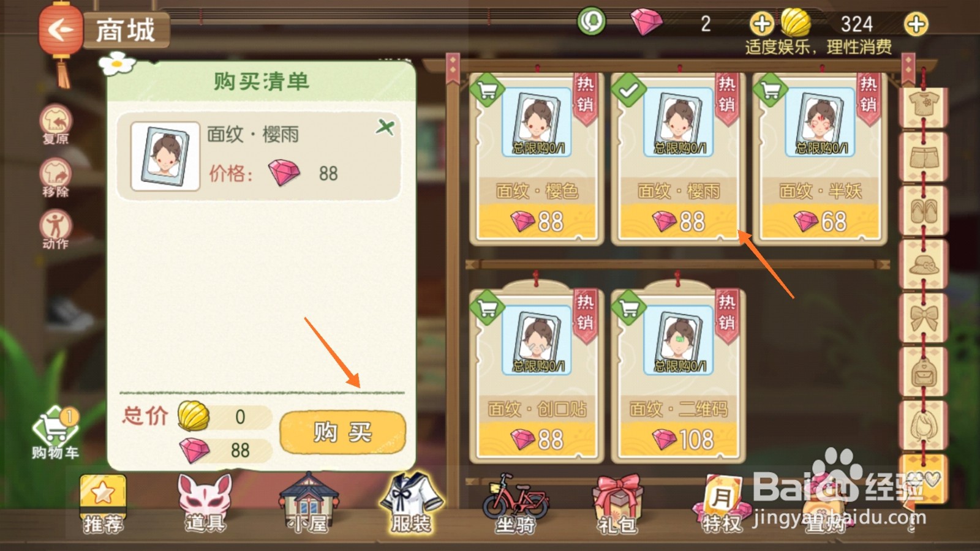The width and height of the screenshot is (980, 551).
Task: Open the 礼包 gift pack tab
Action: coord(618,503)
